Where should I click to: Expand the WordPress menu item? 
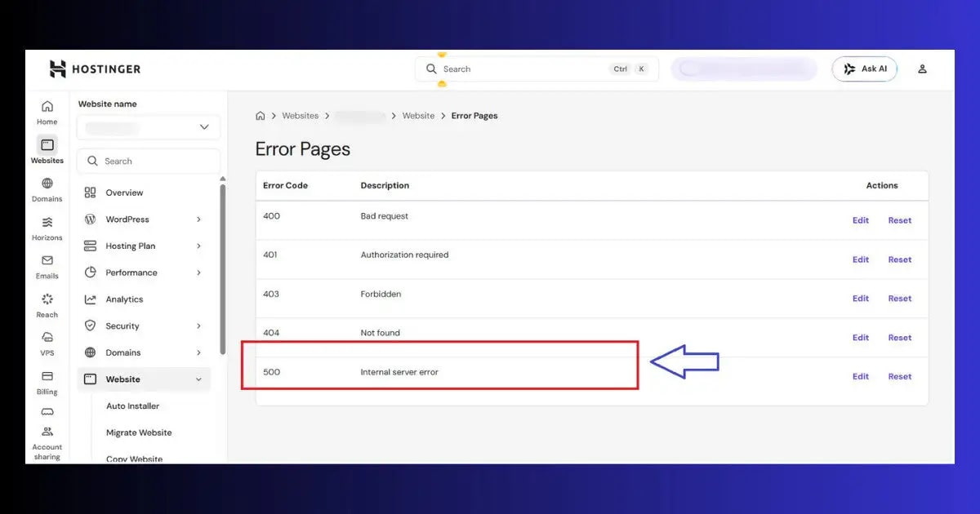click(127, 219)
